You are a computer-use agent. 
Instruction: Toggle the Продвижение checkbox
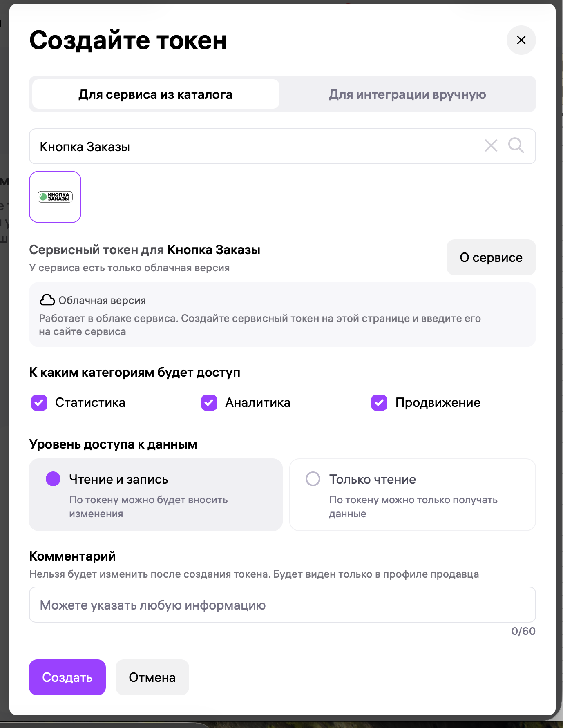(x=379, y=403)
